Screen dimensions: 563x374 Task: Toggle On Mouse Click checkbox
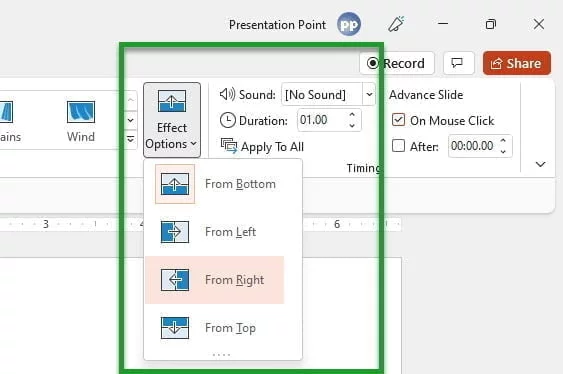click(399, 120)
